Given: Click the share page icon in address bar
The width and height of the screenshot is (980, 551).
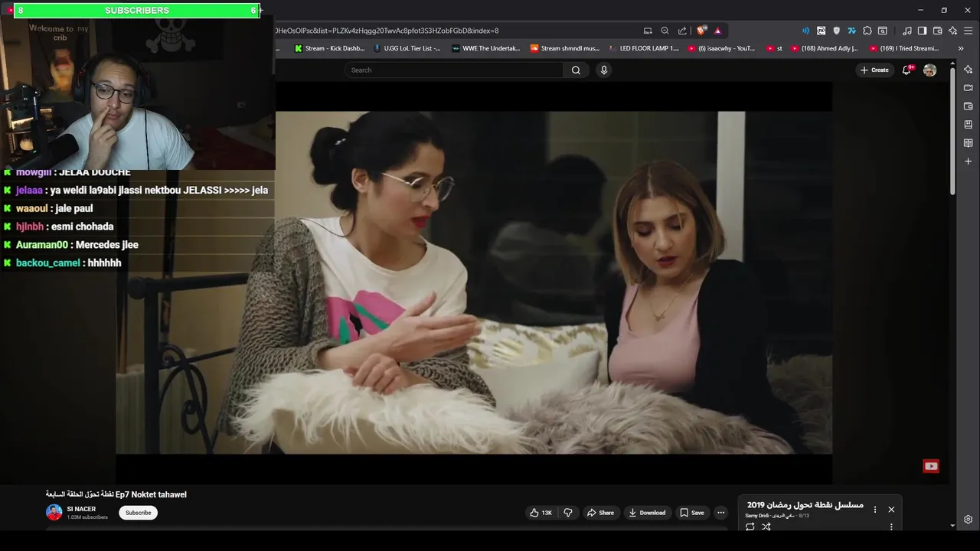Looking at the screenshot, I should coord(682,31).
